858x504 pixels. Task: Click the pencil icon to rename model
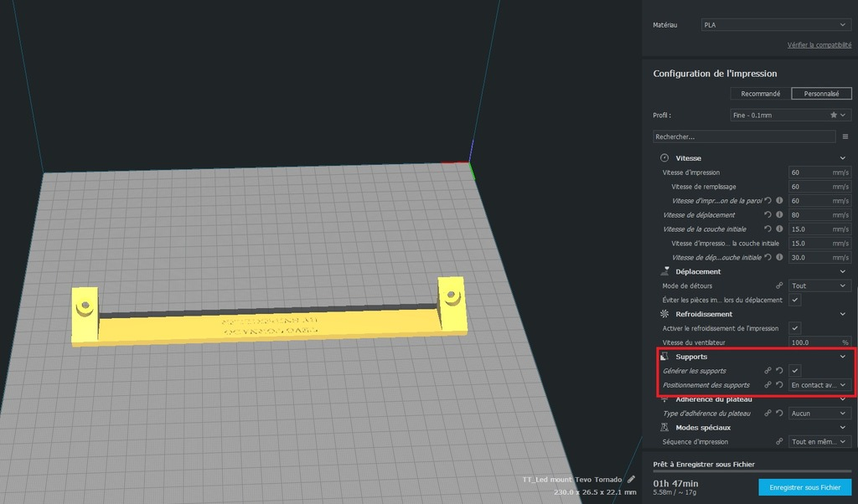coord(631,480)
